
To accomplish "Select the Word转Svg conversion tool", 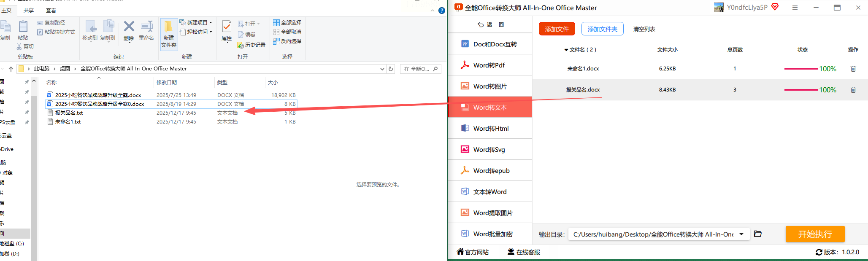I will click(x=489, y=149).
